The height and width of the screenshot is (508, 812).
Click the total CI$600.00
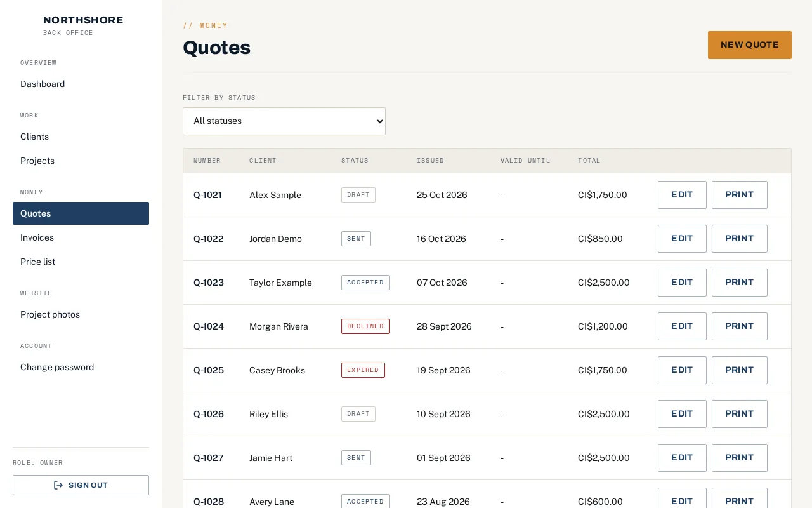600,502
